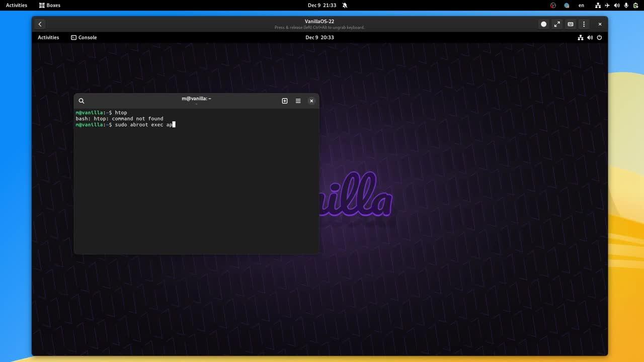This screenshot has width=644, height=362.
Task: Go back to the Boxes collection view
Action: (40, 24)
